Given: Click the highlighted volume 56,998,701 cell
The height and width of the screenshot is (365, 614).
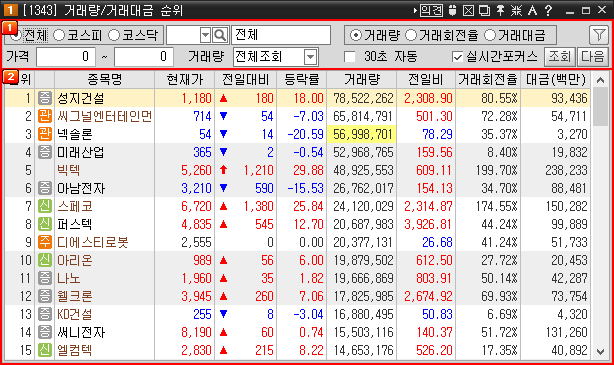Looking at the screenshot, I should pyautogui.click(x=362, y=134).
